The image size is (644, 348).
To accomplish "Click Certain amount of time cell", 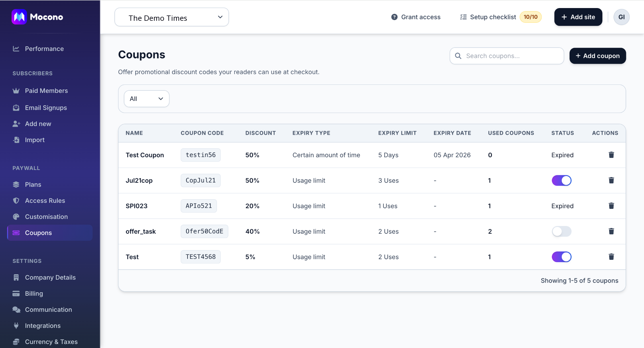I will 326,155.
